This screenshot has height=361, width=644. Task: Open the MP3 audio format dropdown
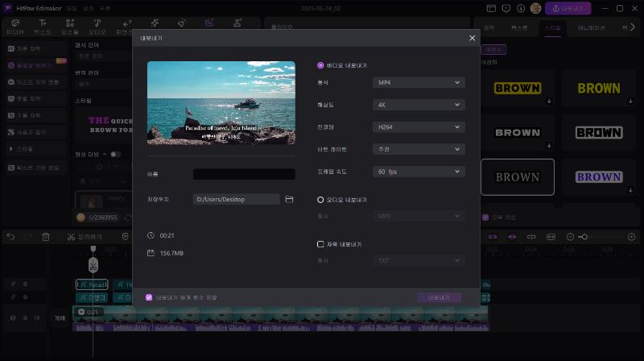click(x=419, y=216)
